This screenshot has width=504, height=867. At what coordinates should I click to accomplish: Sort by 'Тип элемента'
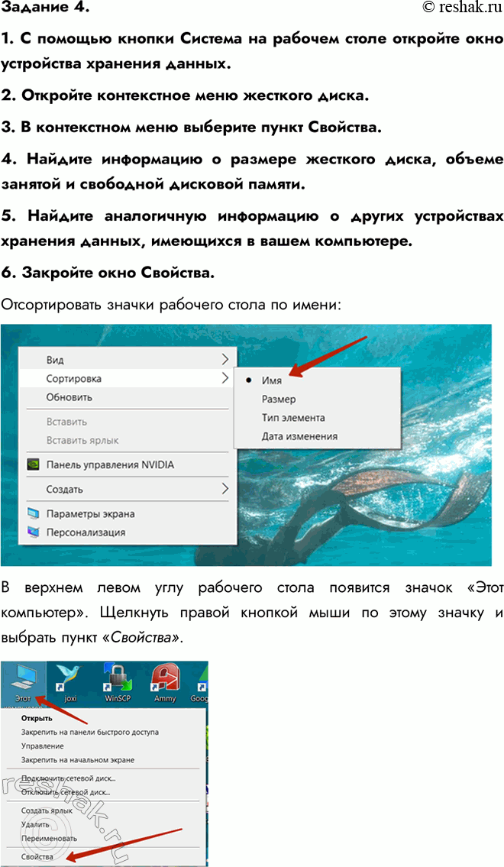(293, 418)
